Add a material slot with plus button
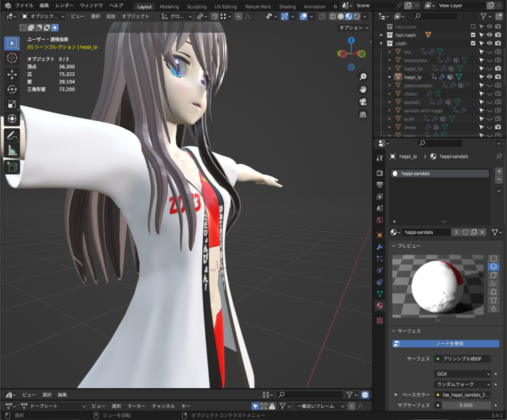507x420 pixels. click(499, 171)
